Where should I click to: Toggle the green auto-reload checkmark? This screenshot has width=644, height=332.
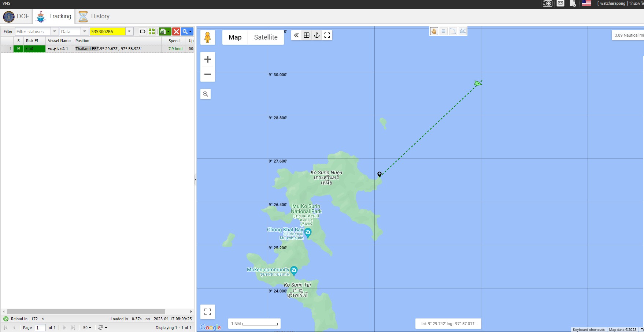(6, 319)
